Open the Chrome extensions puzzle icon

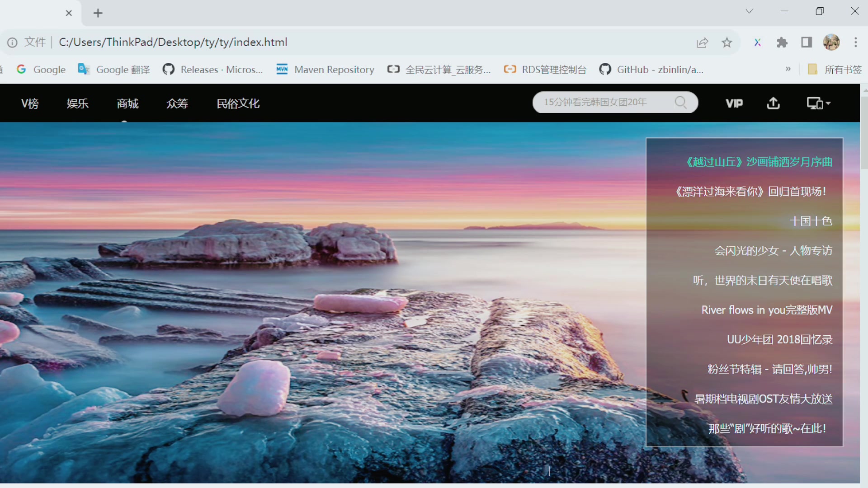pos(782,42)
